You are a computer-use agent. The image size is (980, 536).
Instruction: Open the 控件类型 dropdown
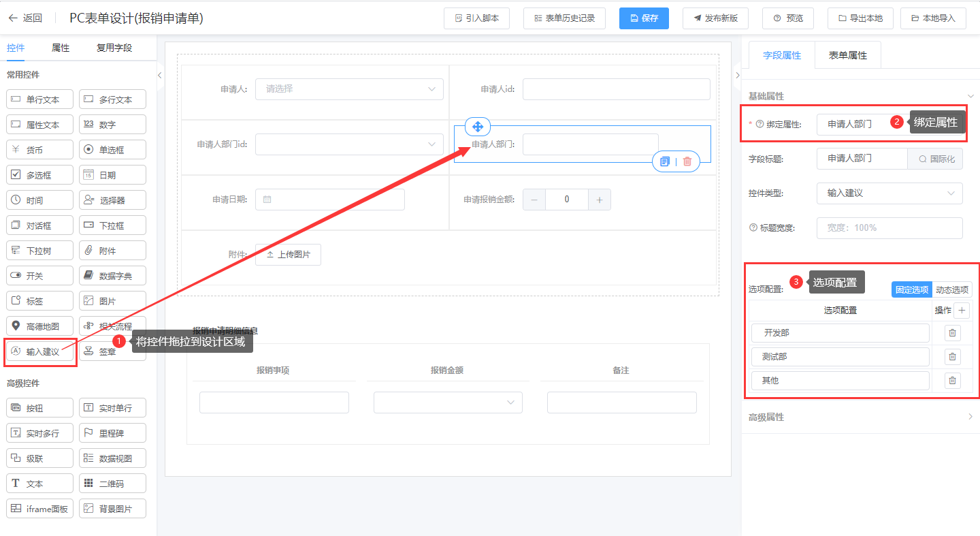pyautogui.click(x=889, y=193)
